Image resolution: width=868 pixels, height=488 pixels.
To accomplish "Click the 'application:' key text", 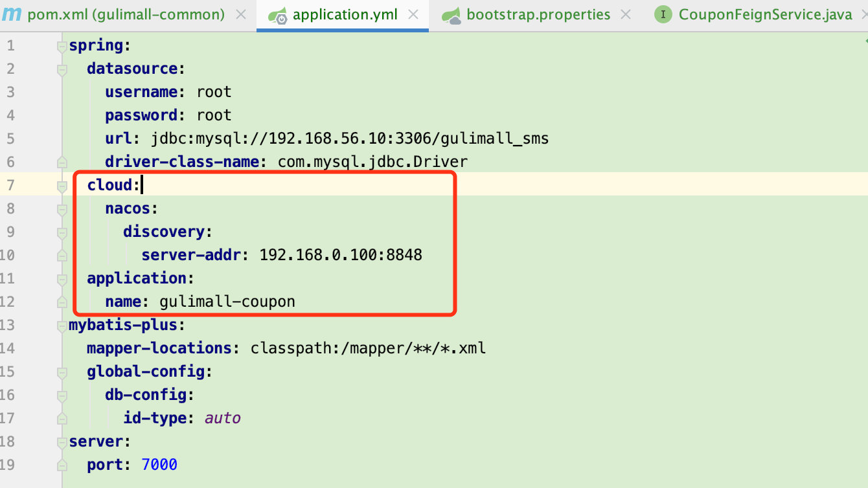I will [141, 278].
